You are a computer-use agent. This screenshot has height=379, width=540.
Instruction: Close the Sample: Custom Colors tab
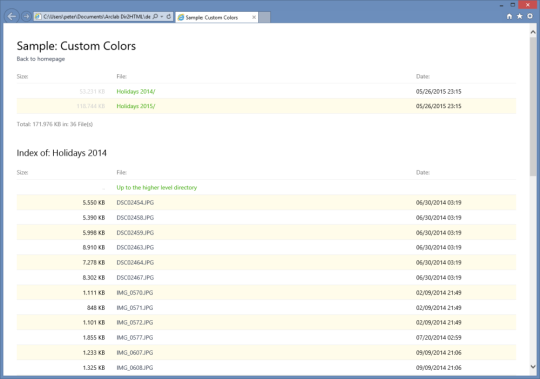click(x=254, y=17)
